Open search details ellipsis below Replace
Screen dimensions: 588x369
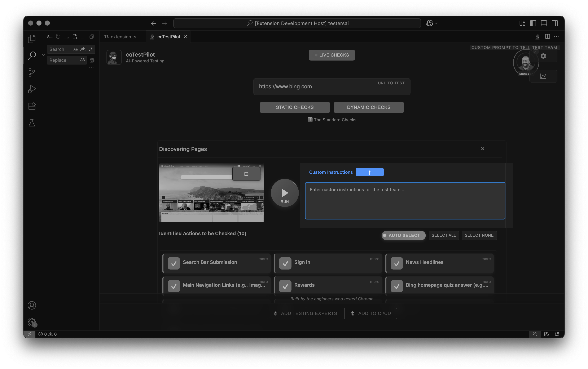[x=91, y=67]
